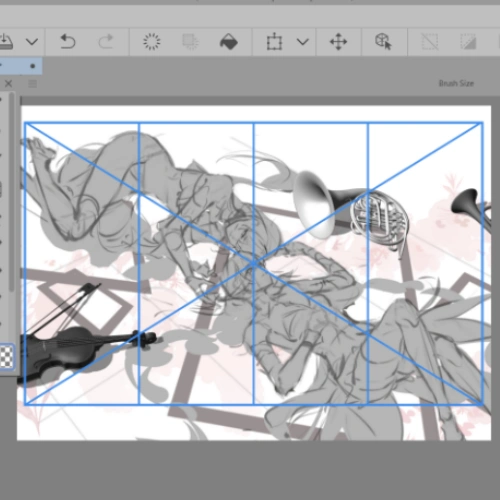This screenshot has width=500, height=500.
Task: Click the Invert selected area icon
Action: (x=468, y=42)
